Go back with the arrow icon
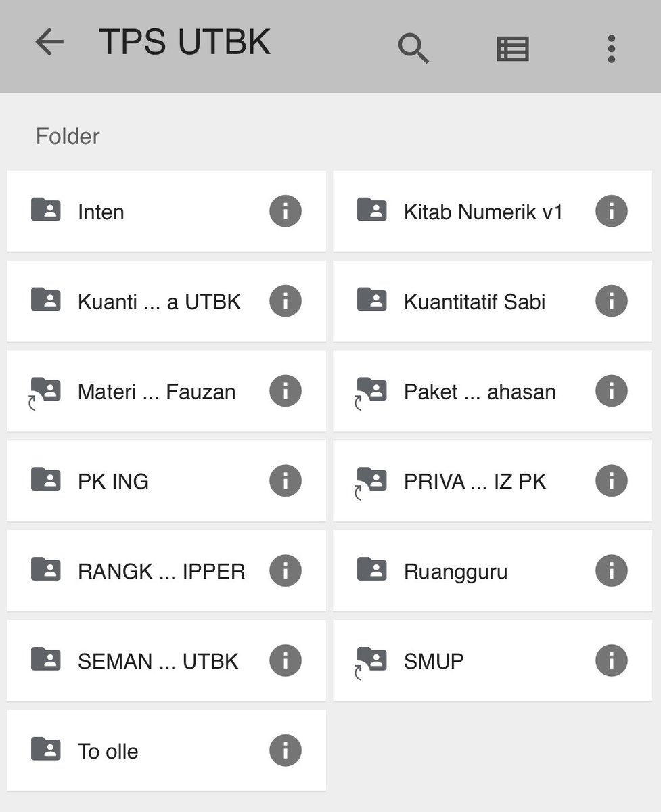This screenshot has height=812, width=661. [x=49, y=43]
